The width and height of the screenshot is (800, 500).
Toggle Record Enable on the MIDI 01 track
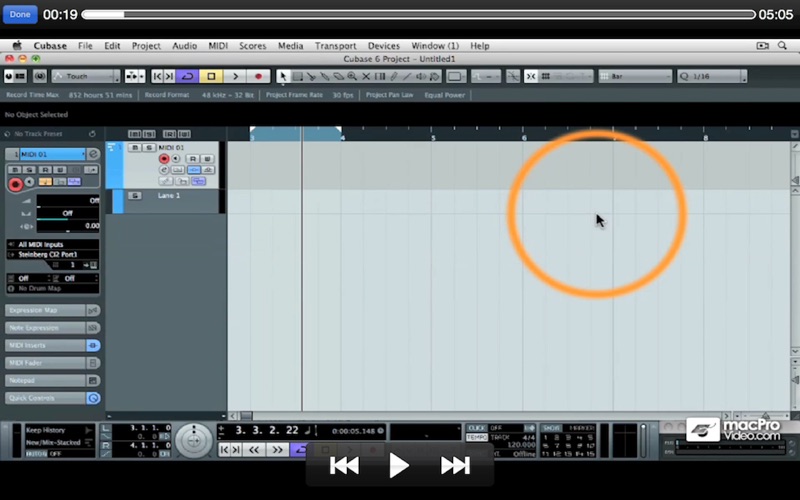click(164, 159)
